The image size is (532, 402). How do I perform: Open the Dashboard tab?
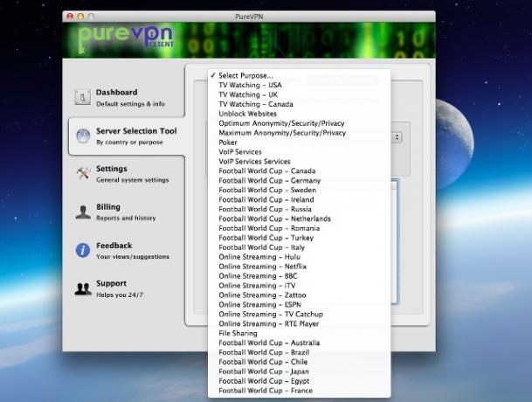pyautogui.click(x=126, y=98)
